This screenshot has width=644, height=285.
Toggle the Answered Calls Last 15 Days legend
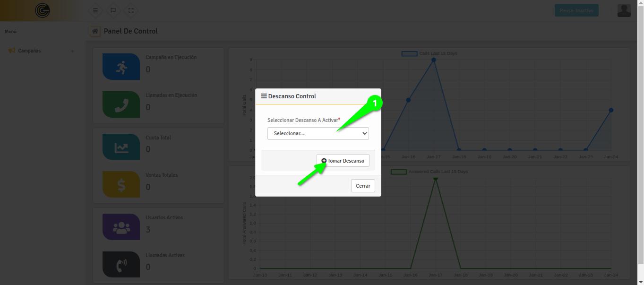429,172
